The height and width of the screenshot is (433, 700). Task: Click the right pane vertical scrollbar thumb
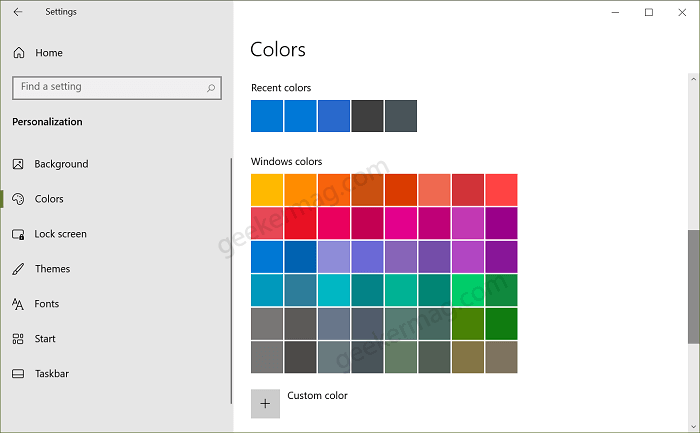point(693,287)
